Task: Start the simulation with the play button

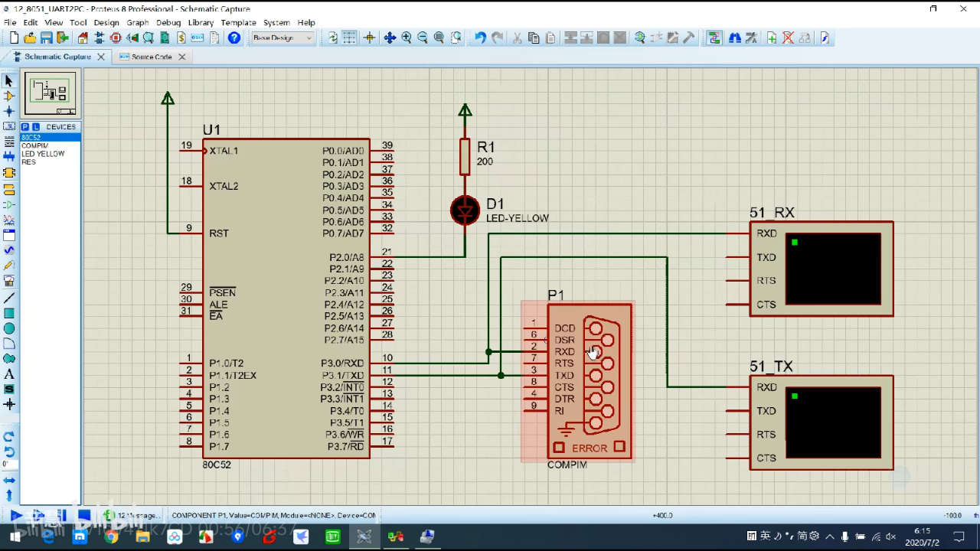Action: pyautogui.click(x=15, y=516)
